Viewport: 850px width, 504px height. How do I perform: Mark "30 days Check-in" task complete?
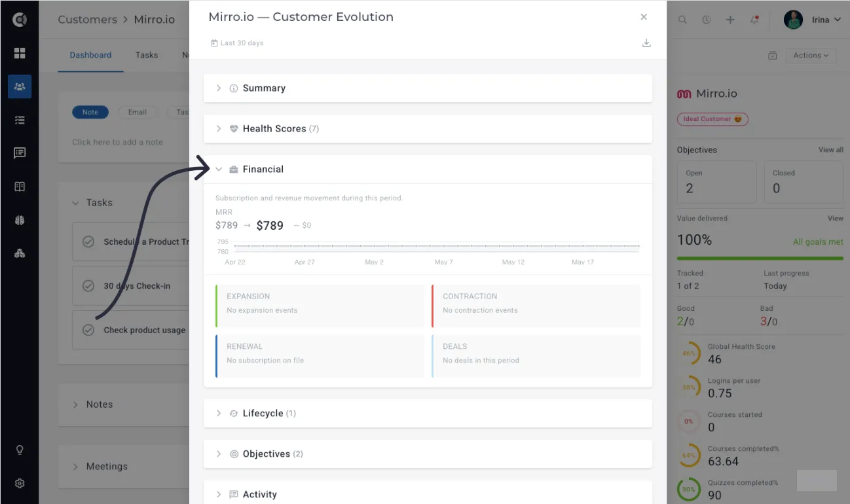pyautogui.click(x=88, y=286)
